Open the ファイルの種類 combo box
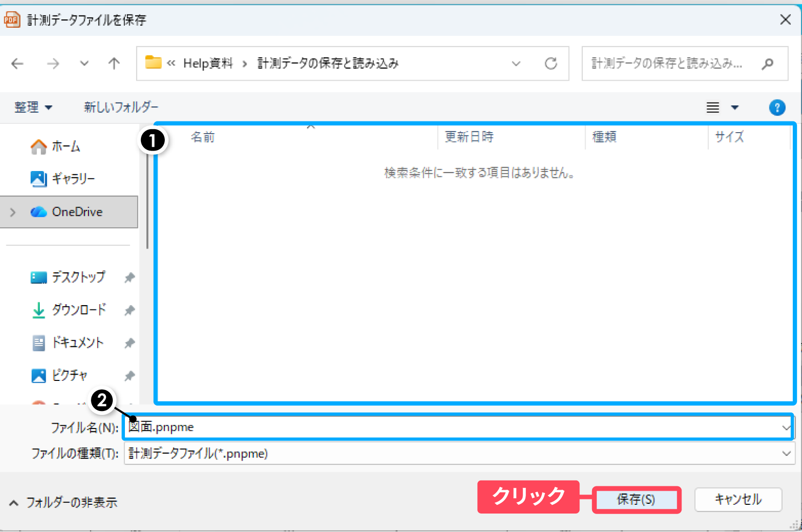The width and height of the screenshot is (802, 532). pos(459,453)
